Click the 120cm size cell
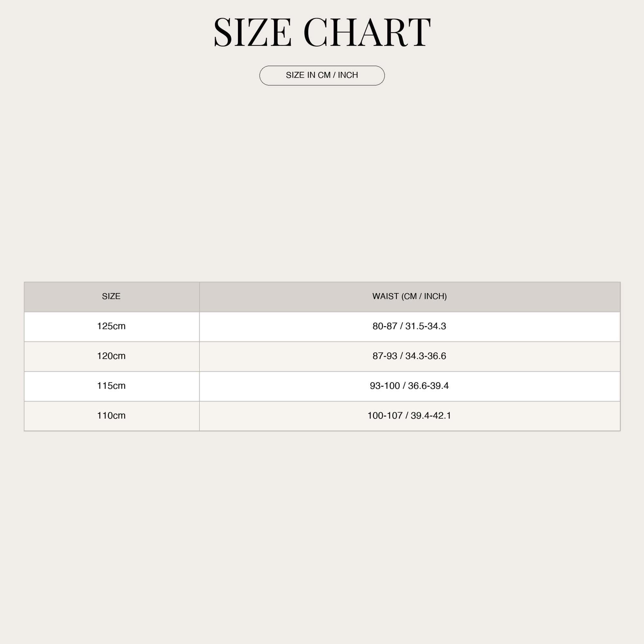 tap(111, 356)
